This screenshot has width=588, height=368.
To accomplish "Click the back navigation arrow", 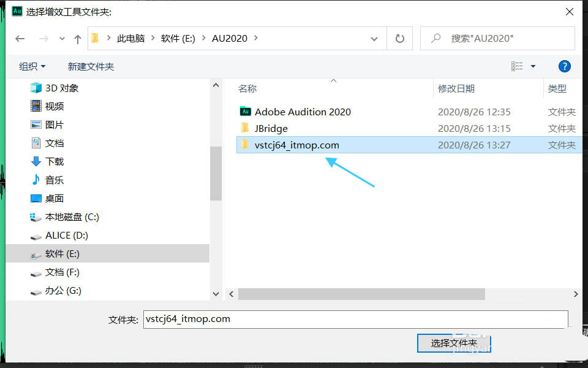I will (x=20, y=39).
